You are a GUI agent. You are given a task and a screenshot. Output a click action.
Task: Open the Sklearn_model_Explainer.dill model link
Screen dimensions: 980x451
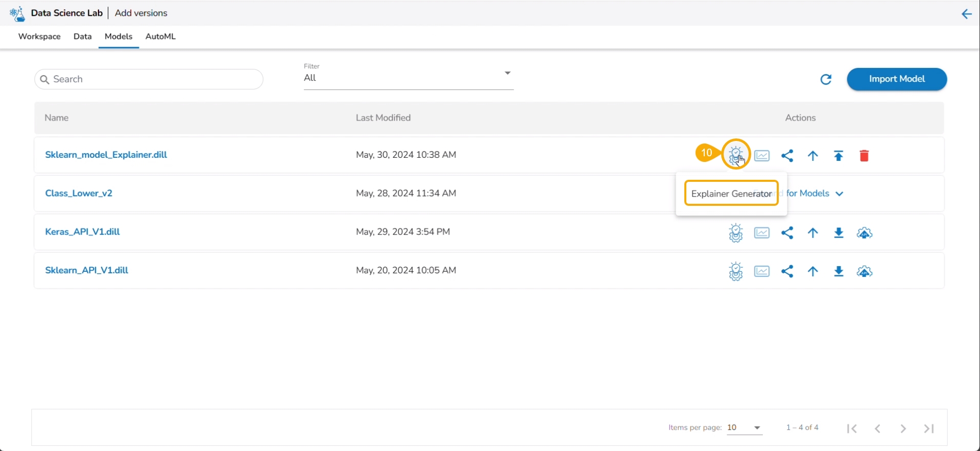[x=106, y=155]
